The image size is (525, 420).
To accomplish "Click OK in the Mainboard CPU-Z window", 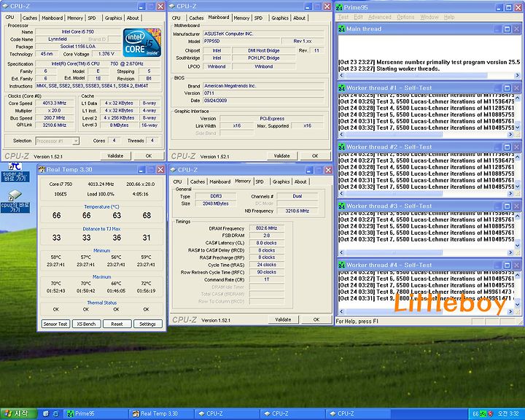I will [315, 156].
